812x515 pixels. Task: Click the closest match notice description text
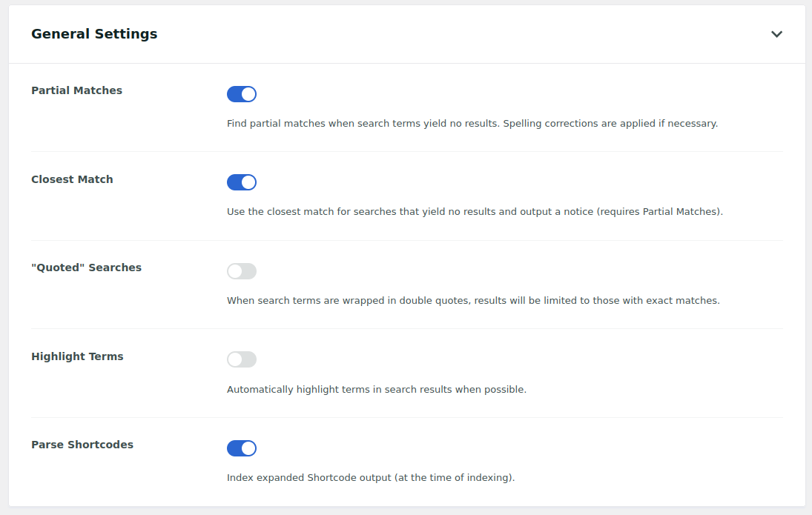click(474, 212)
